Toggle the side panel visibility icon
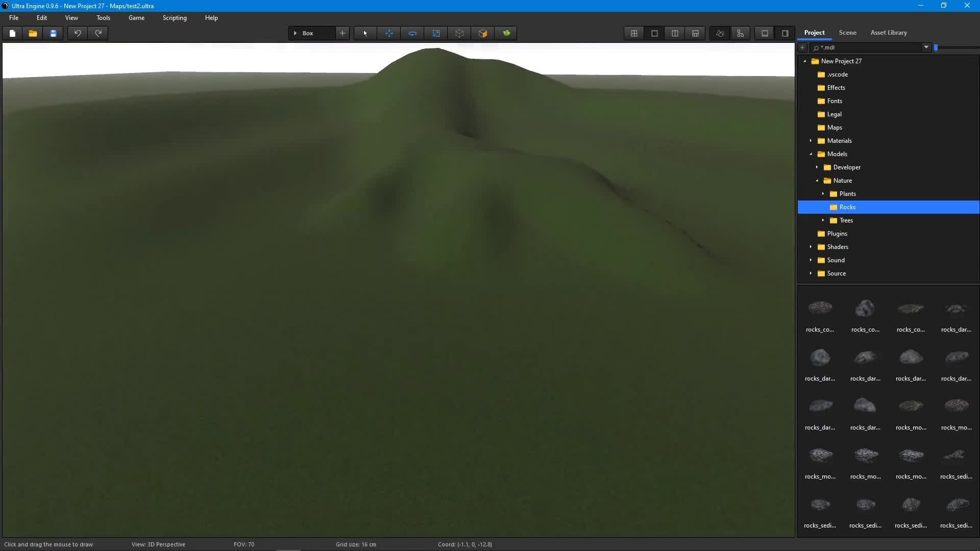This screenshot has height=551, width=980. pyautogui.click(x=785, y=33)
